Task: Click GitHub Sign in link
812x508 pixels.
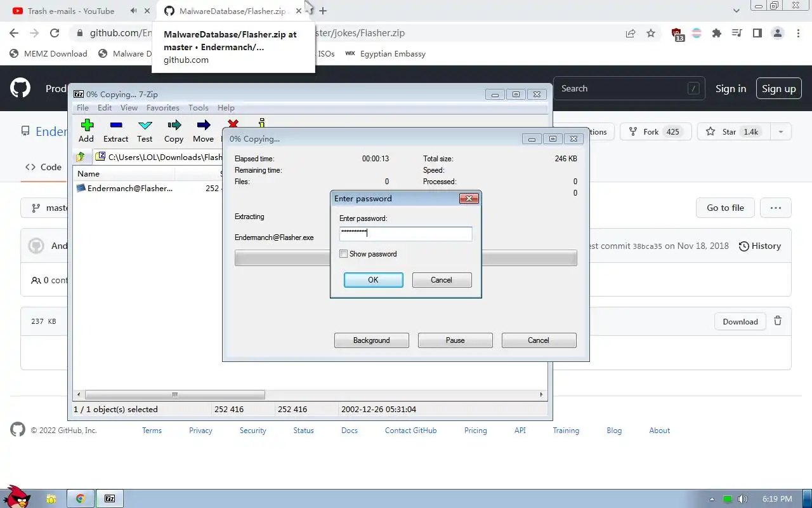Action: 731,89
